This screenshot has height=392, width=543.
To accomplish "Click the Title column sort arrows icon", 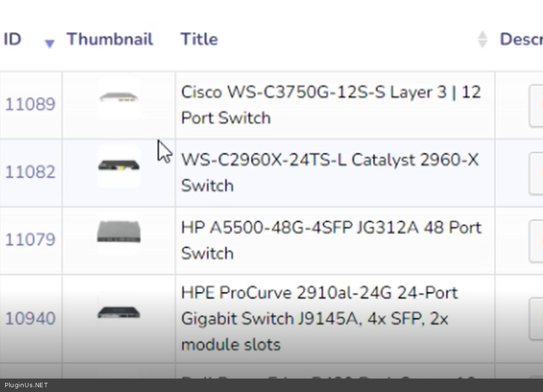I will click(x=482, y=39).
